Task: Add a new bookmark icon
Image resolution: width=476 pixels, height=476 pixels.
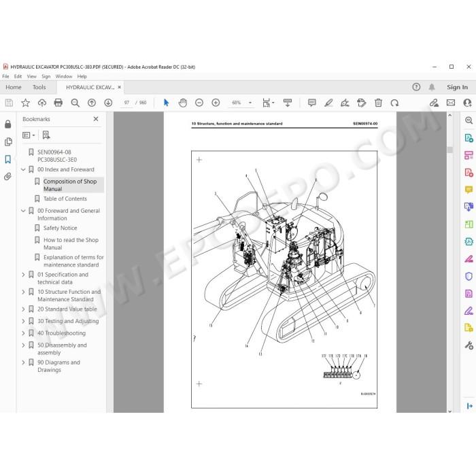Action: (46, 135)
